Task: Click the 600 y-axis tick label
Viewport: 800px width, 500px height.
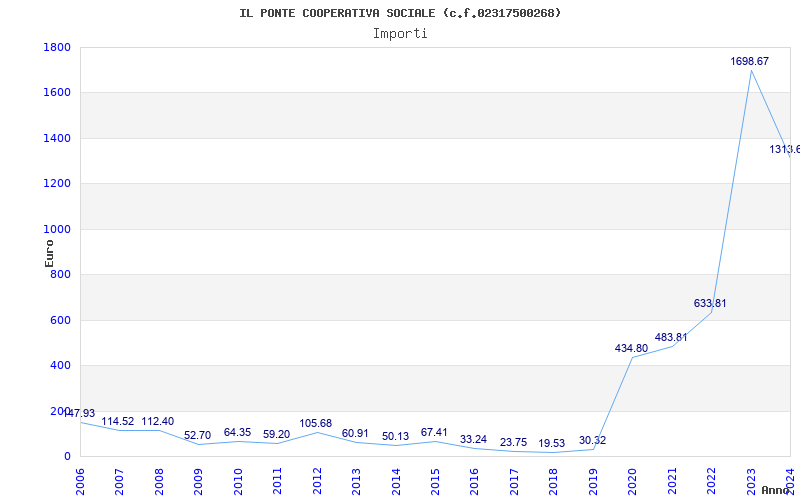Action: [61, 320]
